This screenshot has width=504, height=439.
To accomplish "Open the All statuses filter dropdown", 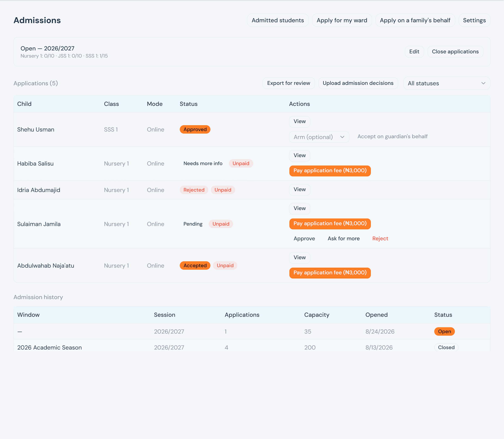I will 447,83.
